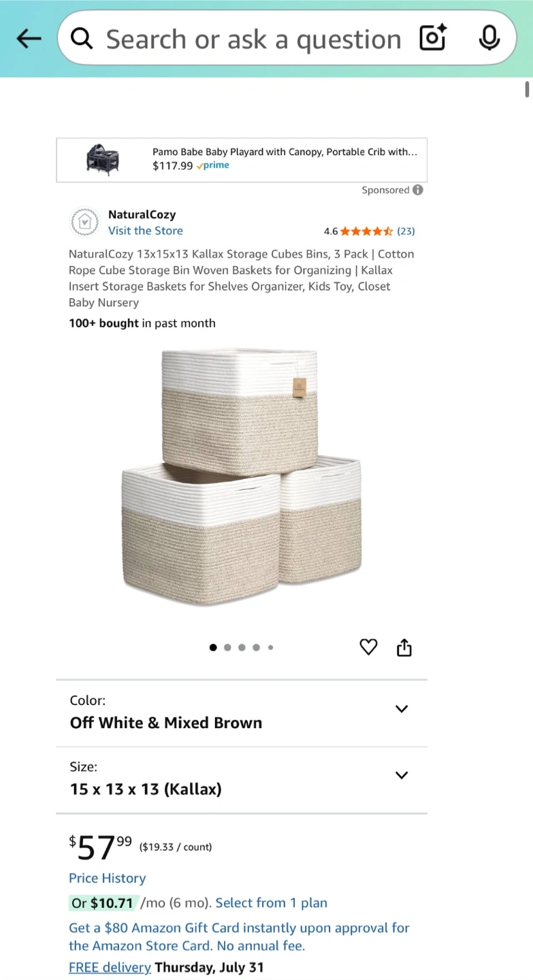
Task: Tap the back arrow icon
Action: click(x=29, y=39)
